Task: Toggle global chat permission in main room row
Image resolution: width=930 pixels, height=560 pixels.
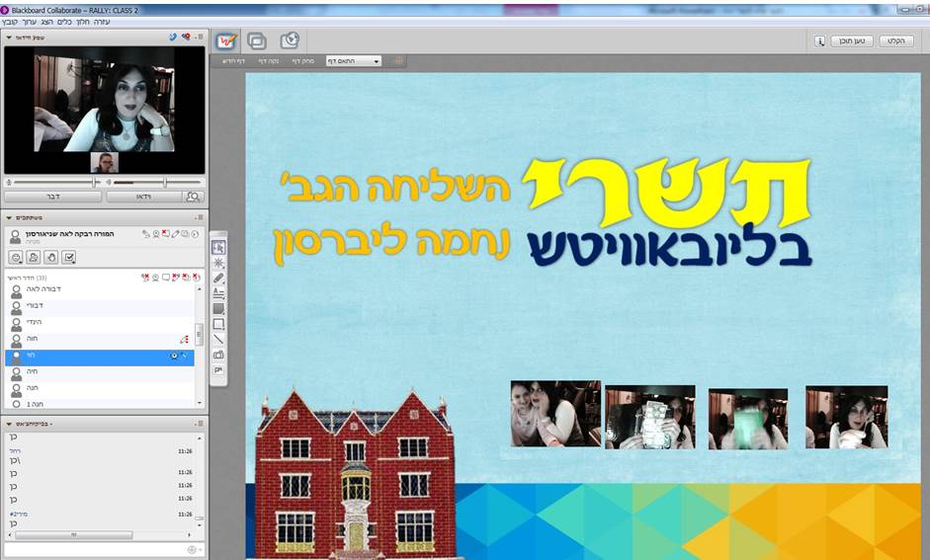Action: (165, 278)
